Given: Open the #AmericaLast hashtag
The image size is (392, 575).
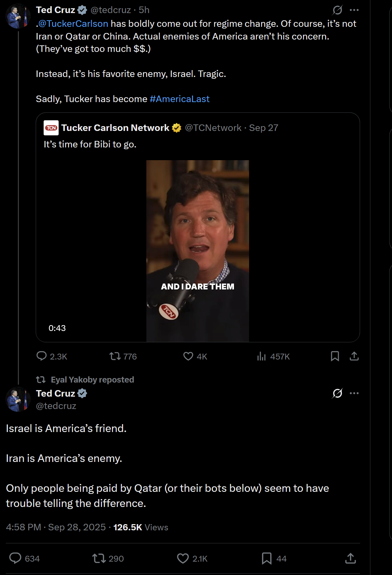Looking at the screenshot, I should (179, 99).
